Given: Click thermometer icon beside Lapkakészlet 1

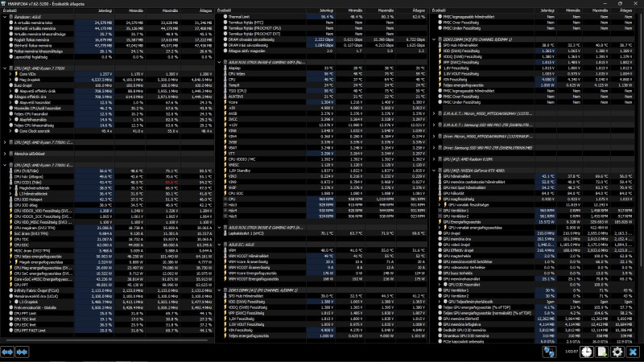Looking at the screenshot, I should pyautogui.click(x=225, y=233).
